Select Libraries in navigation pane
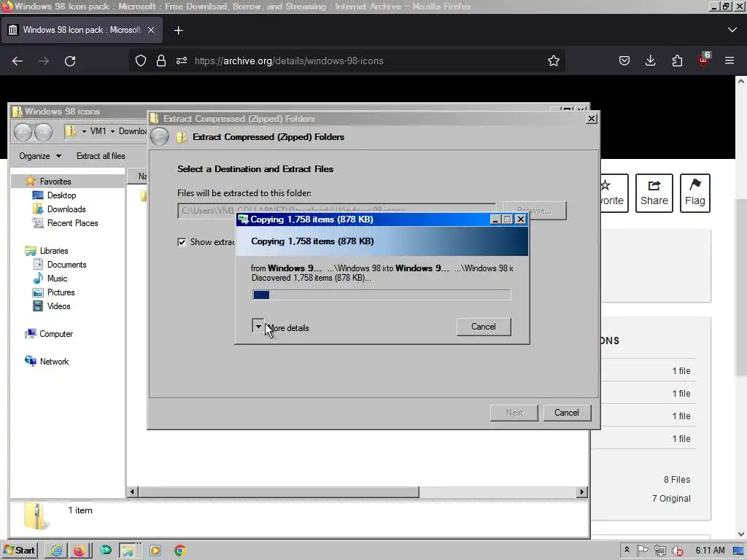747x560 pixels. tap(54, 251)
